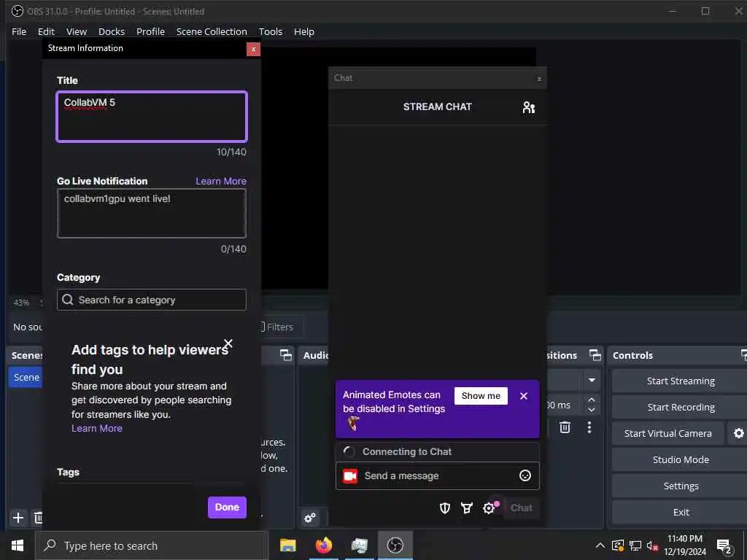Open the Scene Collection menu

pos(212,31)
